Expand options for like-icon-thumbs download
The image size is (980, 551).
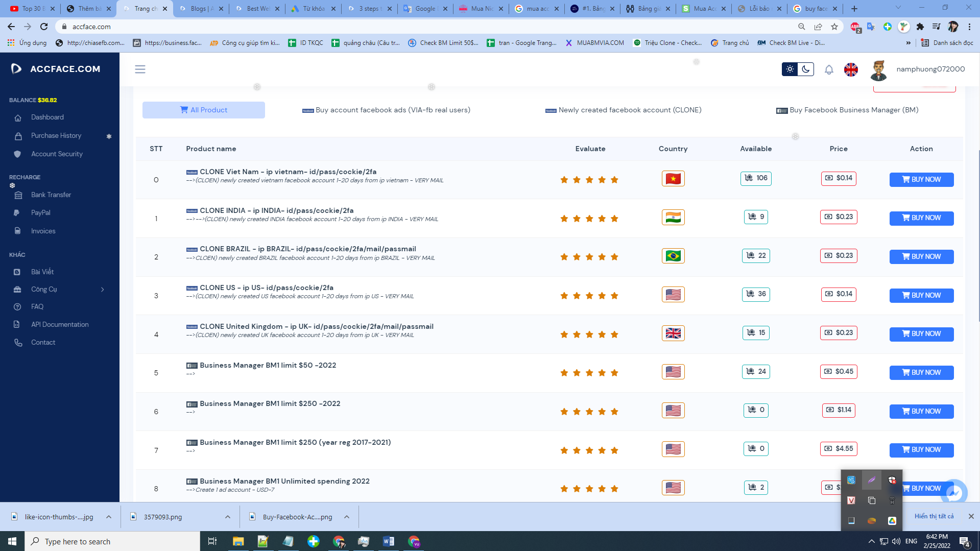pyautogui.click(x=109, y=517)
